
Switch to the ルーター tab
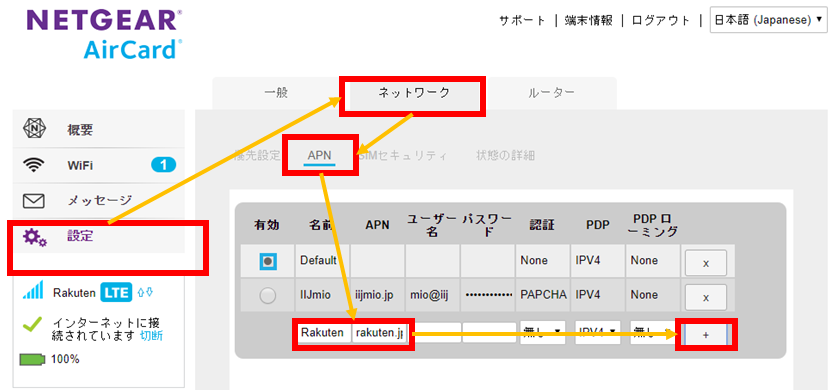pyautogui.click(x=551, y=93)
